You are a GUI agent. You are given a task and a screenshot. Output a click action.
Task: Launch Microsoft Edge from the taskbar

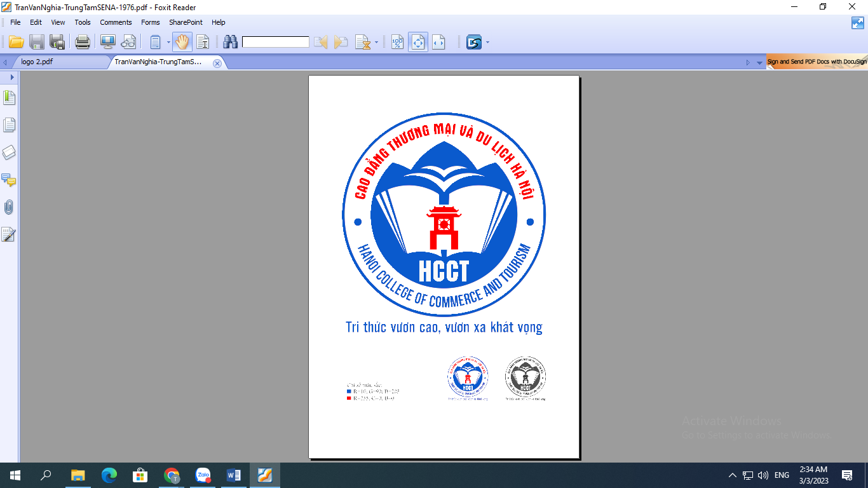pyautogui.click(x=109, y=475)
